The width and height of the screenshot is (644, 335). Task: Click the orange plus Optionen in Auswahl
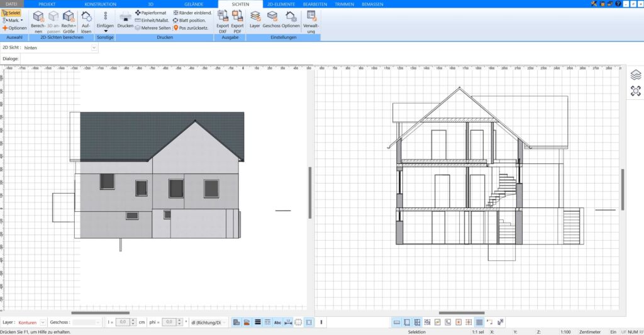(x=14, y=28)
